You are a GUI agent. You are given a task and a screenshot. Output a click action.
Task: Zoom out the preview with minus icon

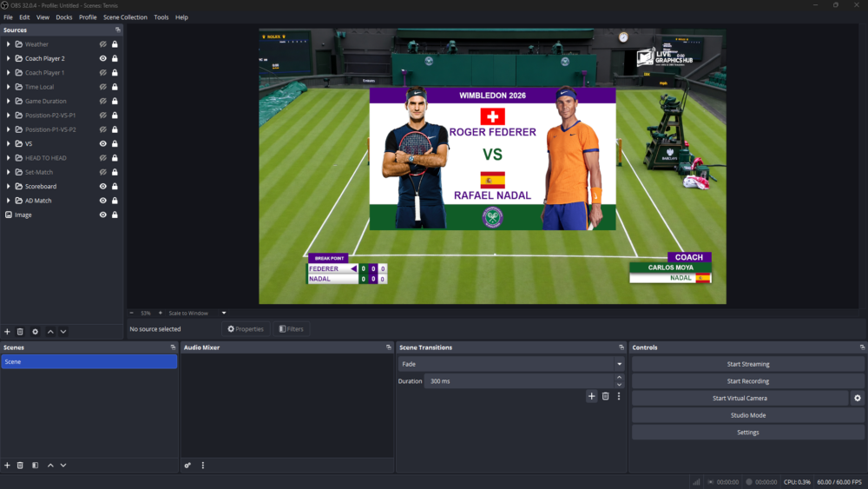132,313
